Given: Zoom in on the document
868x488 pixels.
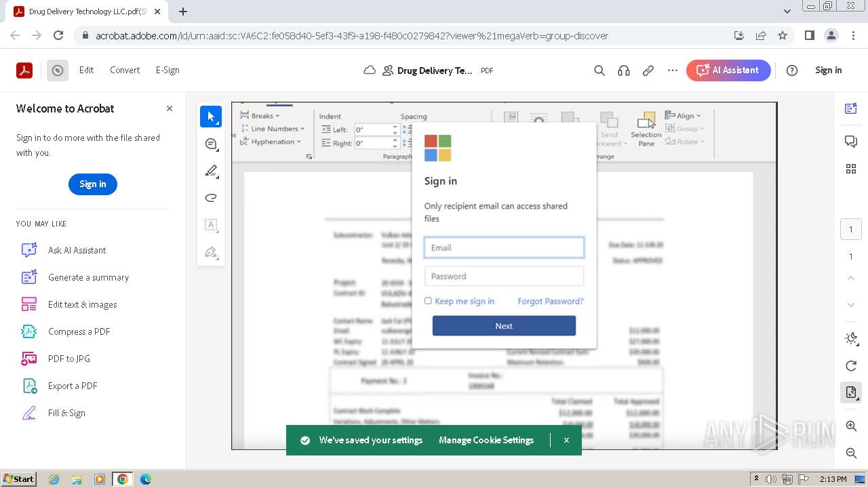Looking at the screenshot, I should tap(851, 426).
